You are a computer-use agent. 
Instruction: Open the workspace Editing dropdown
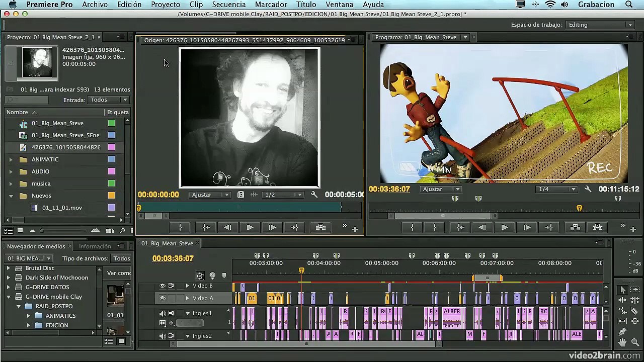pos(600,25)
